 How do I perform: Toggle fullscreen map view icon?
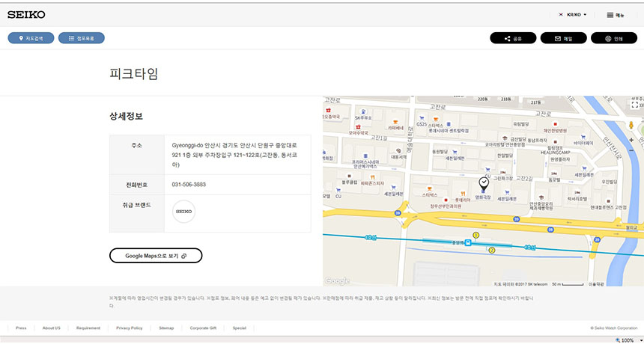pos(636,103)
